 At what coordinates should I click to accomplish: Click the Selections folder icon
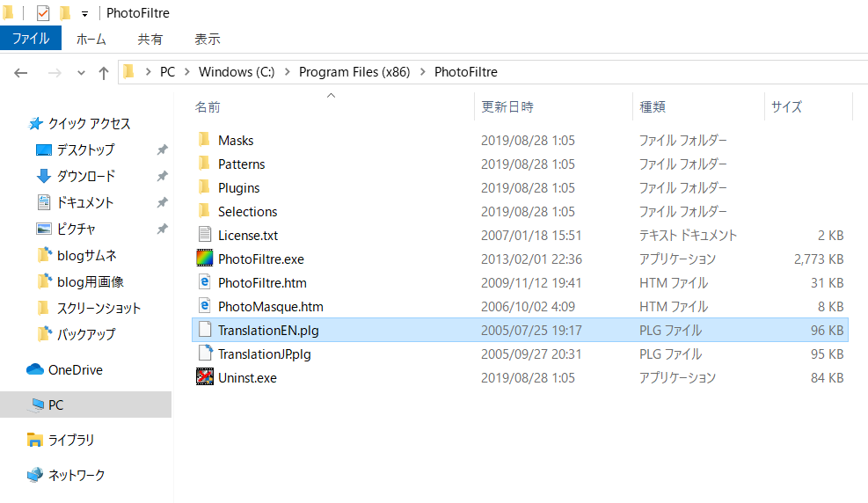204,210
